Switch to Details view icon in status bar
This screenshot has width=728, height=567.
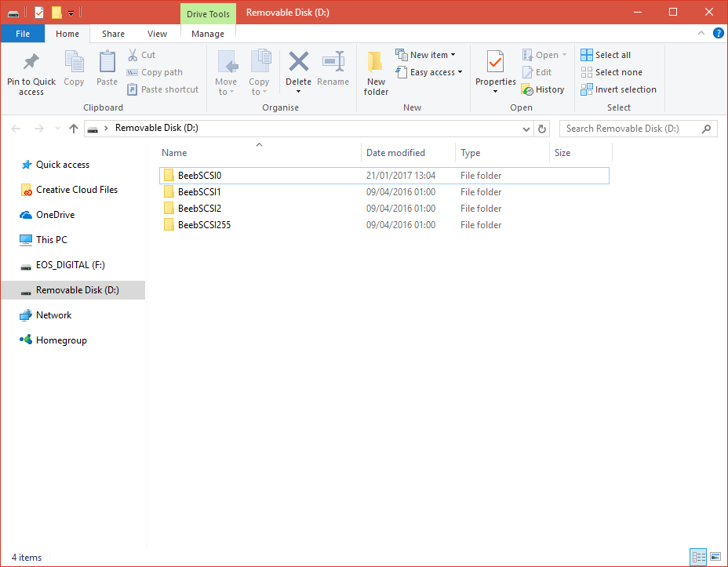tap(698, 557)
